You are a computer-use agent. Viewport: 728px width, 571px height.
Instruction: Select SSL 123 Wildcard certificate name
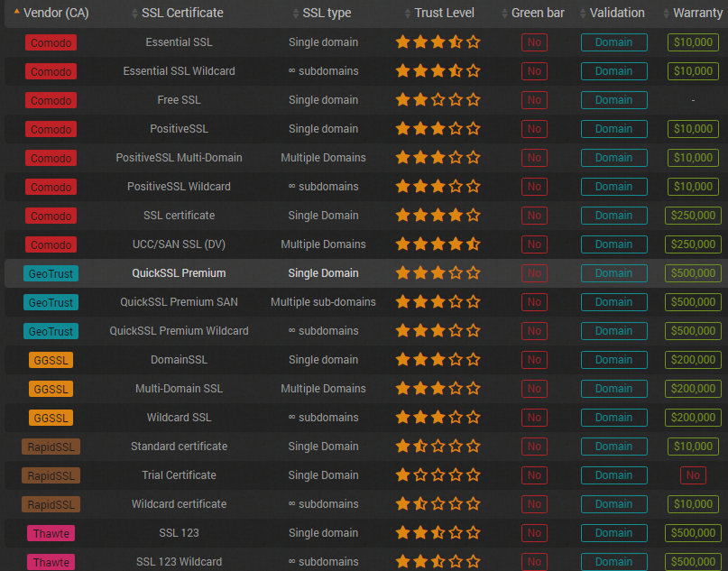[180, 562]
